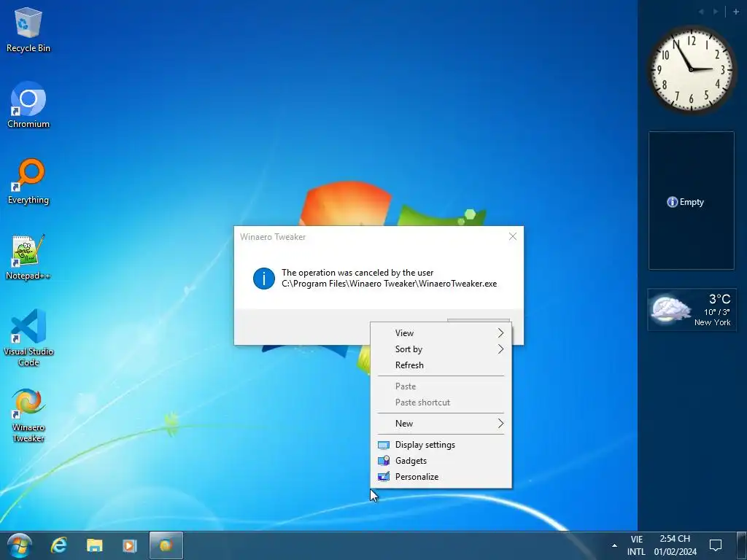Image resolution: width=747 pixels, height=560 pixels.
Task: Click the Display settings monitor icon
Action: (384, 446)
